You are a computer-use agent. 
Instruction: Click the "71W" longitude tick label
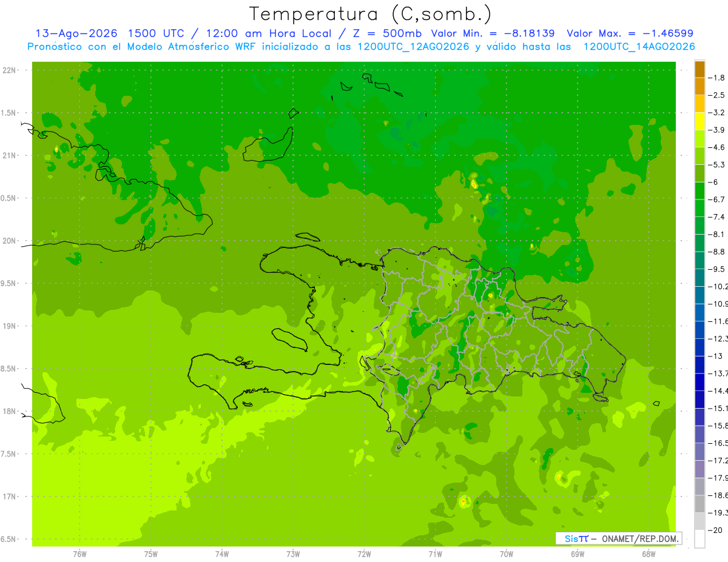435,554
